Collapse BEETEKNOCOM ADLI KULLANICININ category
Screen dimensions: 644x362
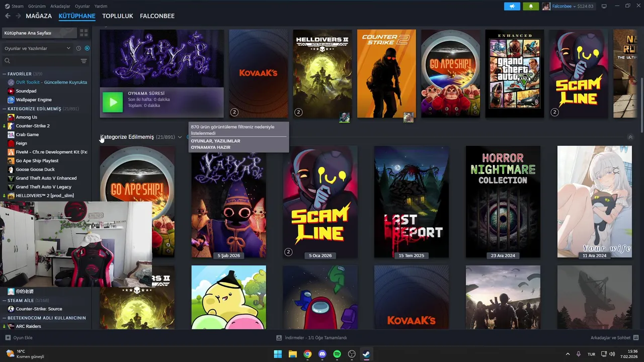point(5,318)
